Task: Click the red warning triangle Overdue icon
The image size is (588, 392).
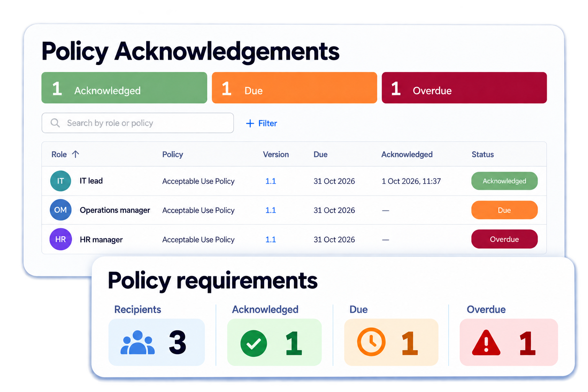Action: [x=486, y=343]
